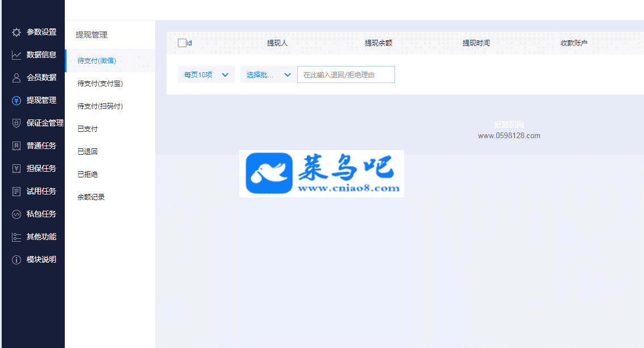Image resolution: width=644 pixels, height=348 pixels.
Task: Click the person icon for 会员数据
Action: [16, 78]
